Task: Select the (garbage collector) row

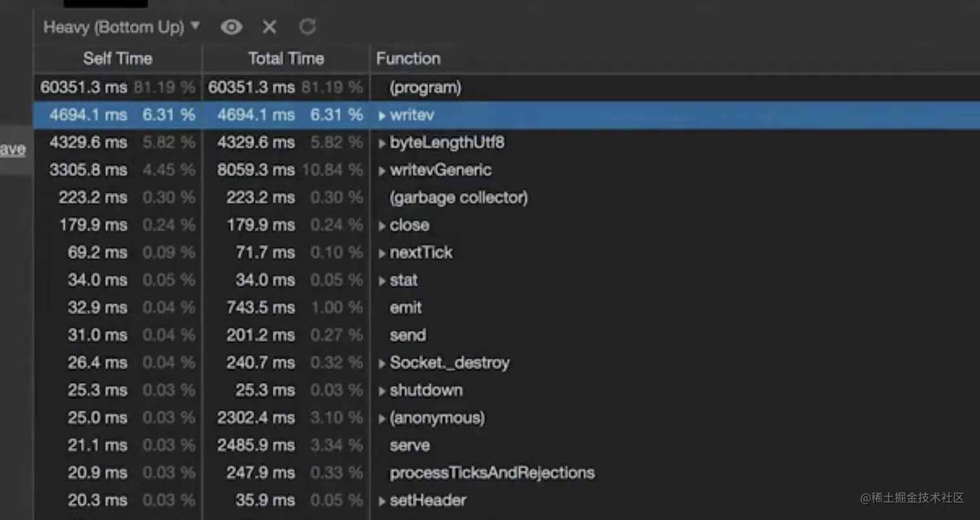Action: pyautogui.click(x=458, y=198)
